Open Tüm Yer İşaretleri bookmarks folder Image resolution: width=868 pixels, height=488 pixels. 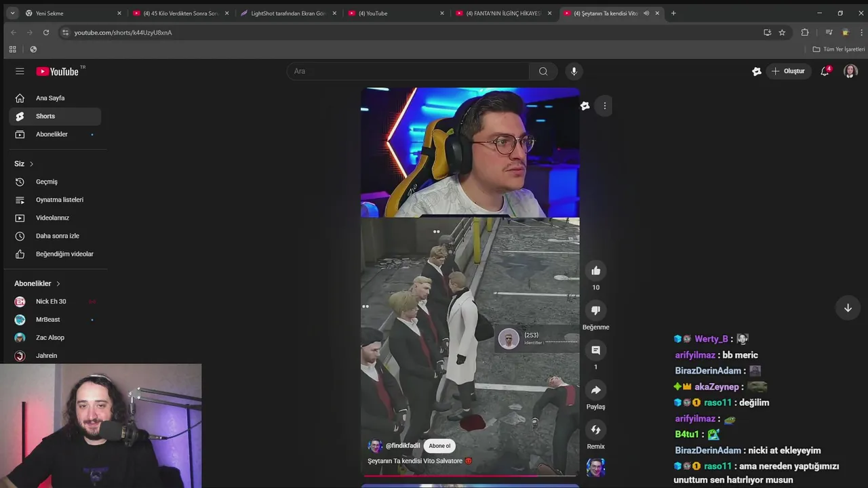839,49
